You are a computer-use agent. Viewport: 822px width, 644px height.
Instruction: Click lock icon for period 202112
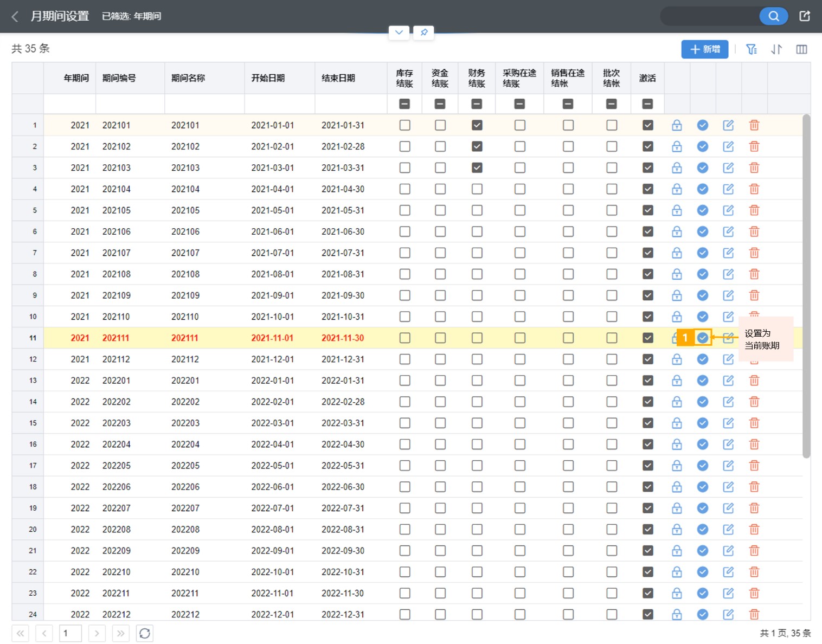[x=677, y=359]
